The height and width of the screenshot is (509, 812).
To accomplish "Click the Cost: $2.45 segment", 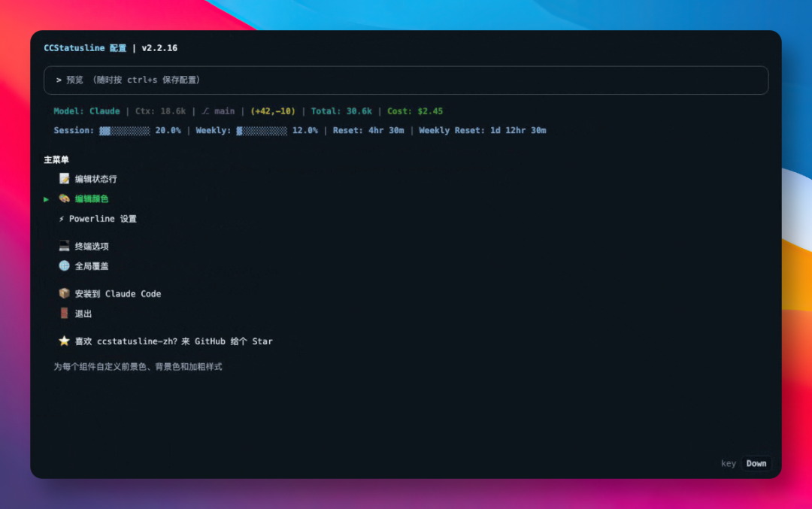I will pos(415,111).
